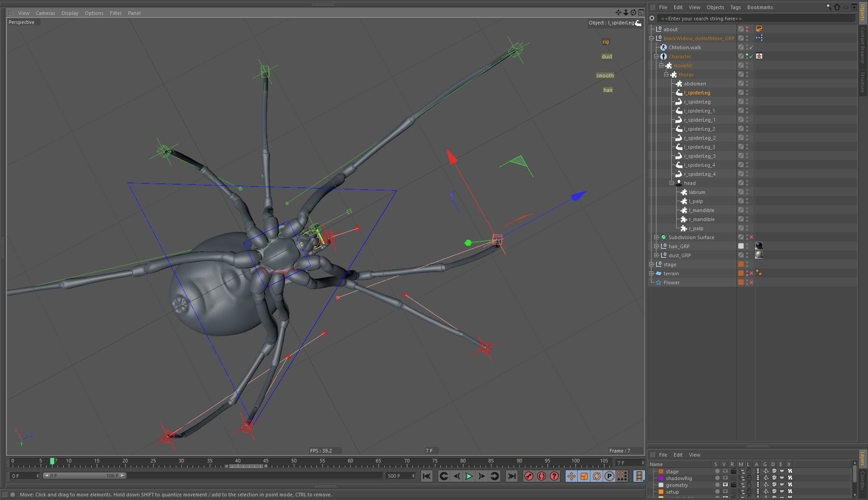Click the hair_GRP white layer color swatch
The width and height of the screenshot is (868, 500).
click(x=741, y=246)
